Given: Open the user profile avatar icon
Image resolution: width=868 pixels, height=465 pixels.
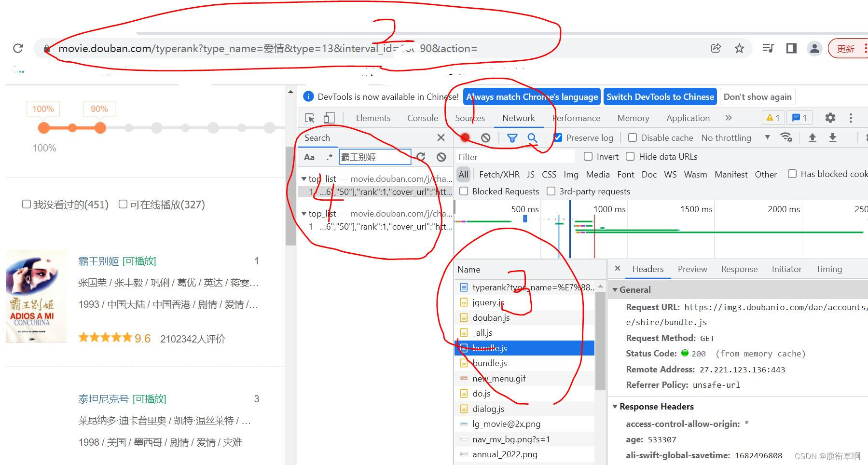Looking at the screenshot, I should 814,48.
